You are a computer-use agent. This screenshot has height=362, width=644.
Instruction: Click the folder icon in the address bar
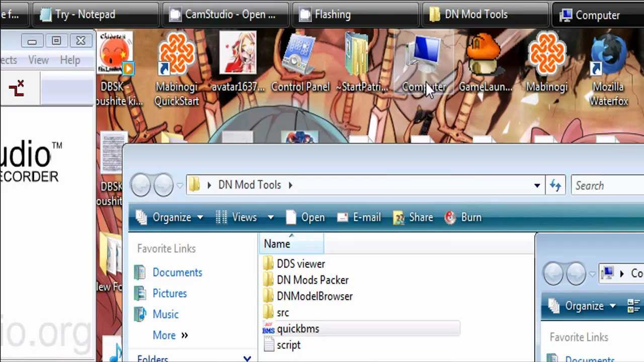click(195, 185)
